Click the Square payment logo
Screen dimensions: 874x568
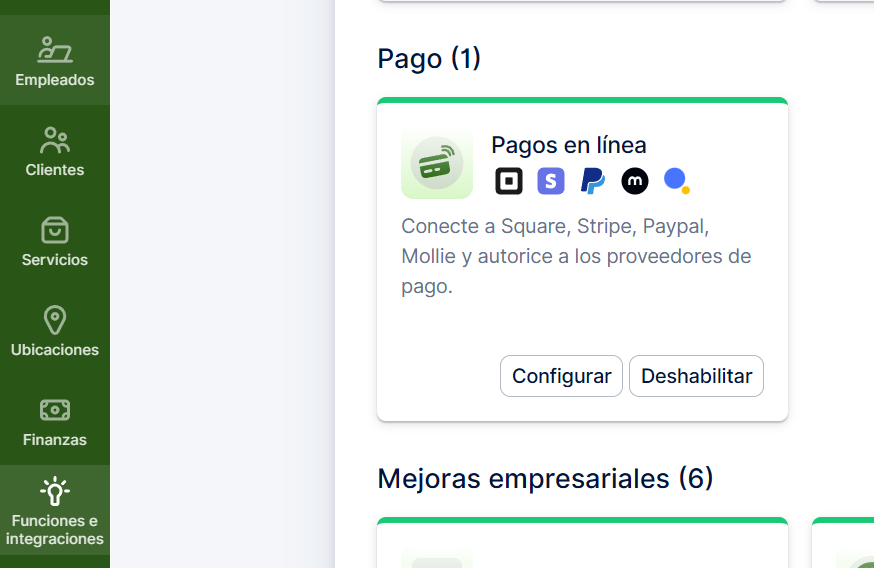click(509, 181)
